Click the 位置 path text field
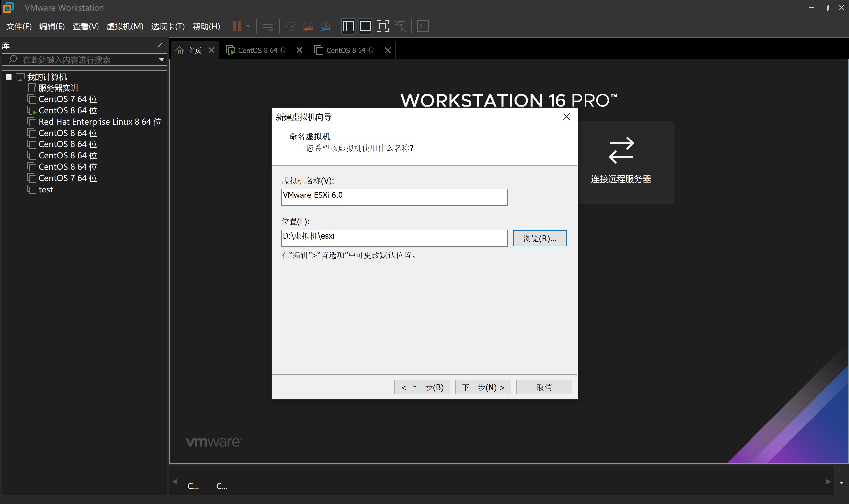 point(394,238)
